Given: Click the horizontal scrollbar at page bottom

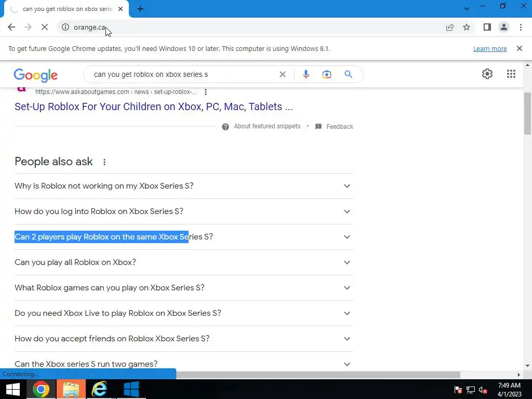Looking at the screenshot, I should tap(318, 375).
